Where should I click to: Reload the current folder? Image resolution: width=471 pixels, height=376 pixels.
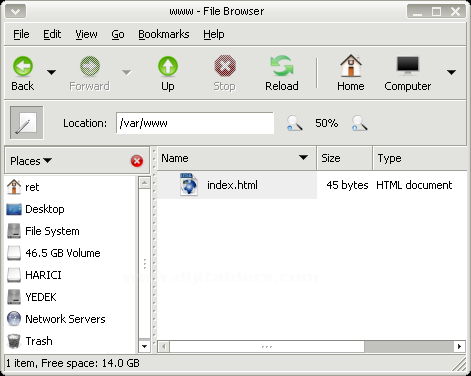coord(282,73)
